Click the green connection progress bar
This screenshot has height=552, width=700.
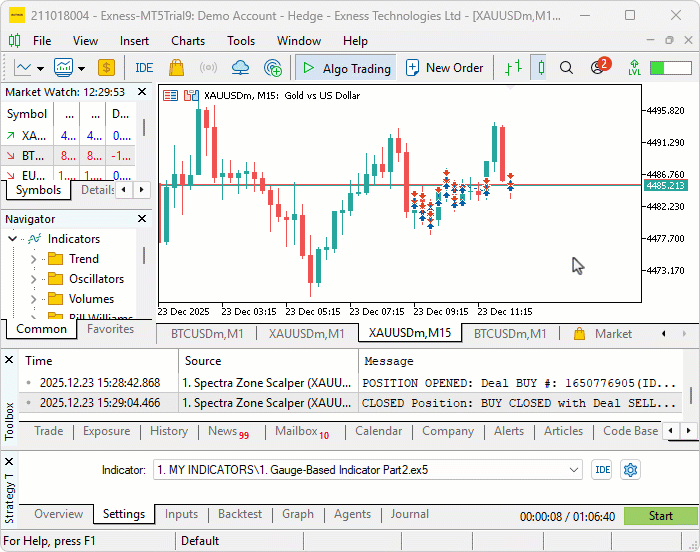(x=671, y=68)
